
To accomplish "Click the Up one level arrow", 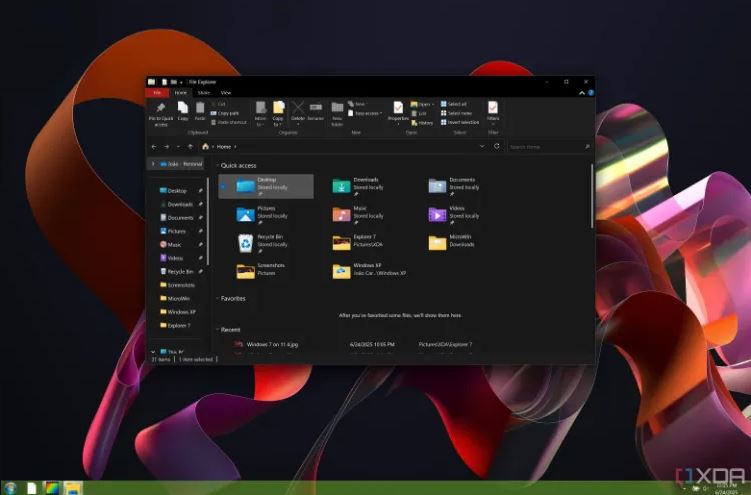I will 191,146.
